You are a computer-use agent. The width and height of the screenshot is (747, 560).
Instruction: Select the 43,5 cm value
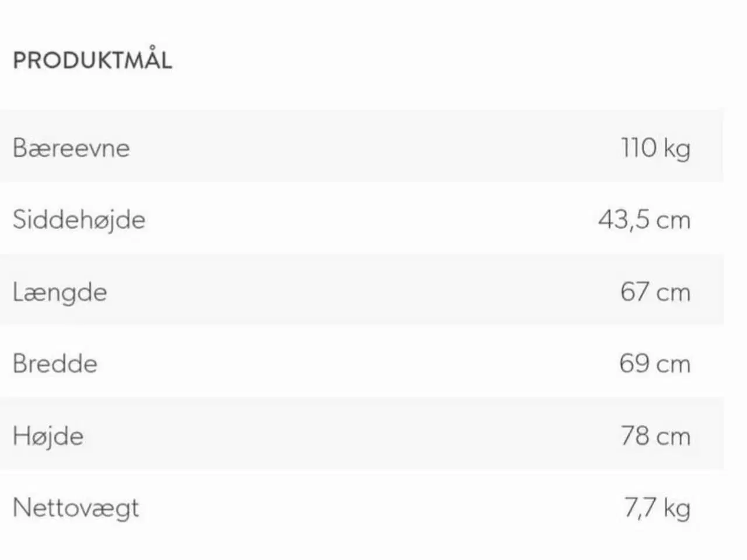644,220
